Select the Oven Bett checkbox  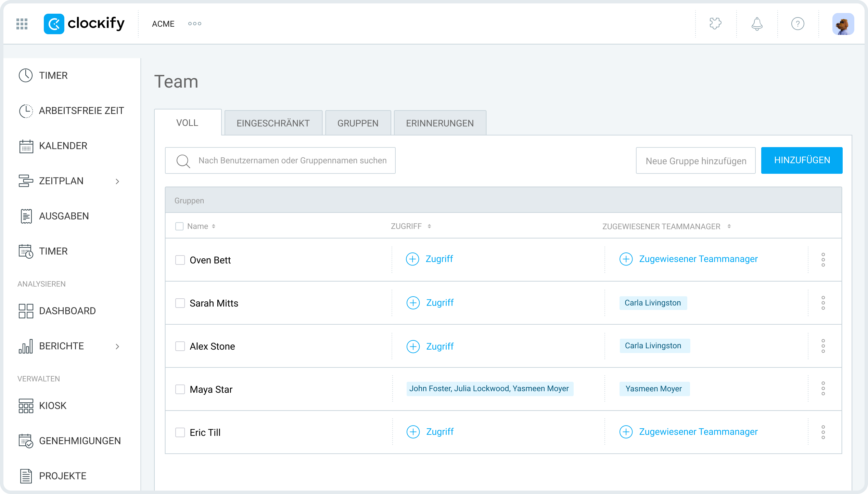pos(180,260)
